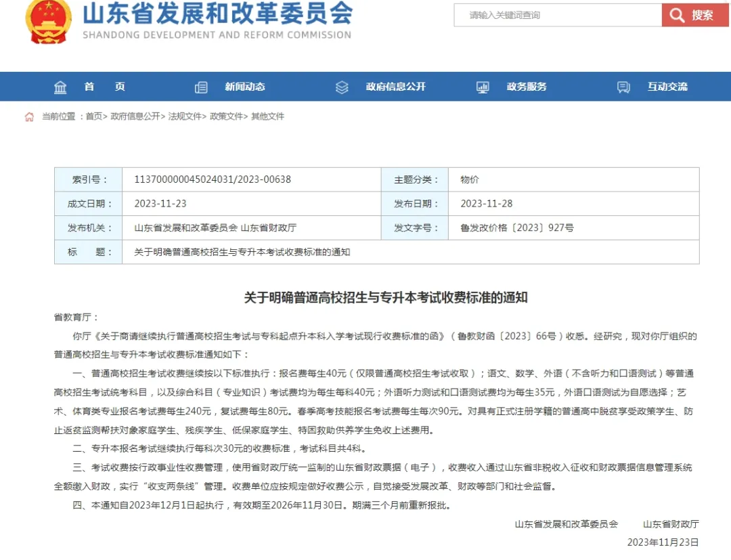Select the 成文日期 value 2023-11-23
The image size is (731, 560).
160,204
